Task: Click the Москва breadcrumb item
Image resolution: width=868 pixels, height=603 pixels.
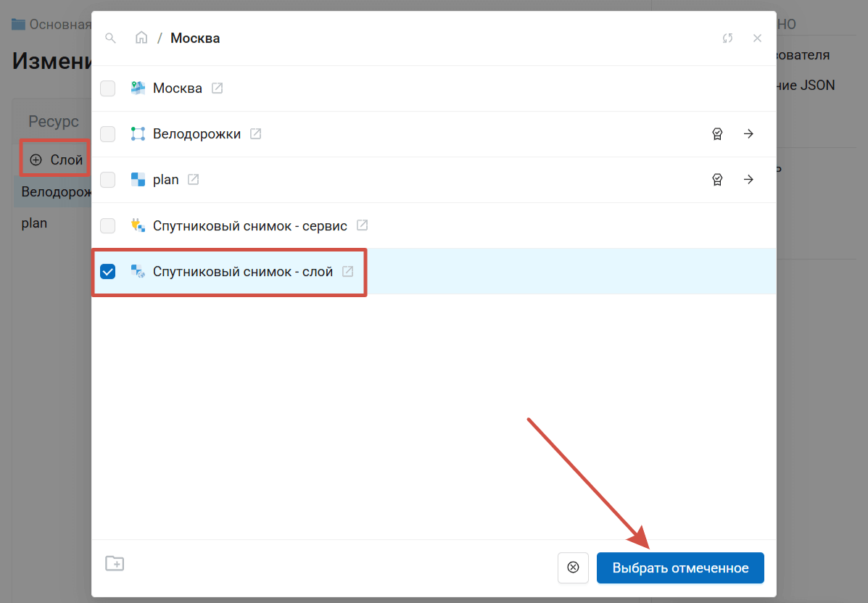Action: tap(195, 38)
